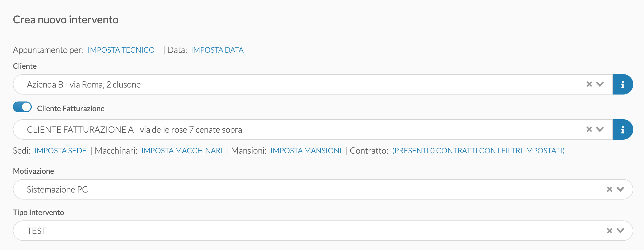Open info for Cliente Fatturazione field

click(623, 129)
